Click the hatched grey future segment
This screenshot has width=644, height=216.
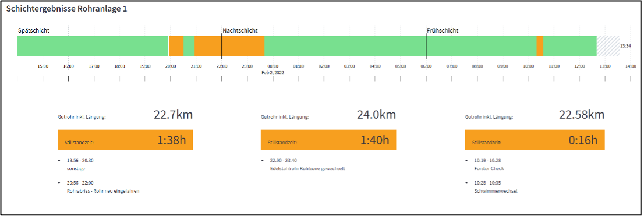pos(608,47)
